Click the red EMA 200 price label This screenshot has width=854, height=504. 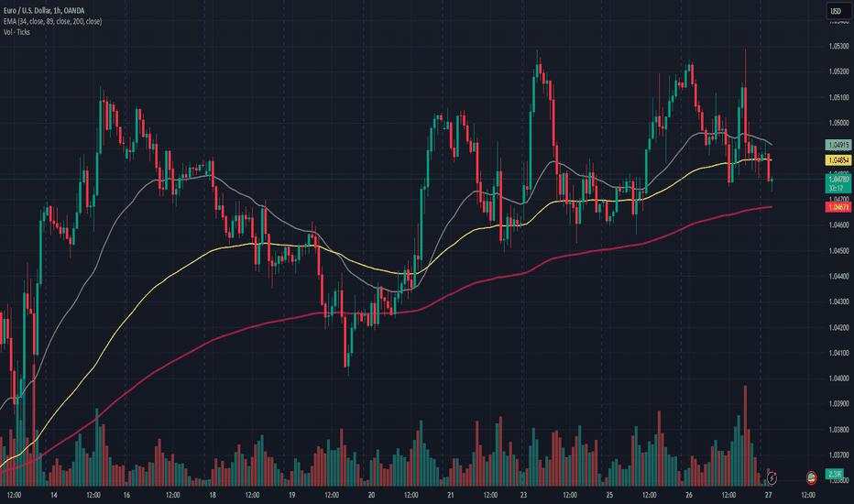(x=836, y=208)
